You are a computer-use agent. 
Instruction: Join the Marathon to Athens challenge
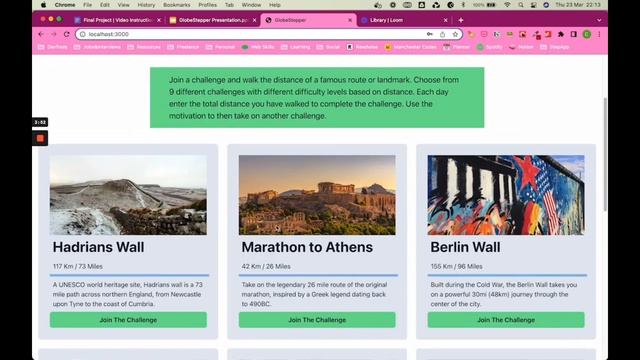pyautogui.click(x=317, y=320)
